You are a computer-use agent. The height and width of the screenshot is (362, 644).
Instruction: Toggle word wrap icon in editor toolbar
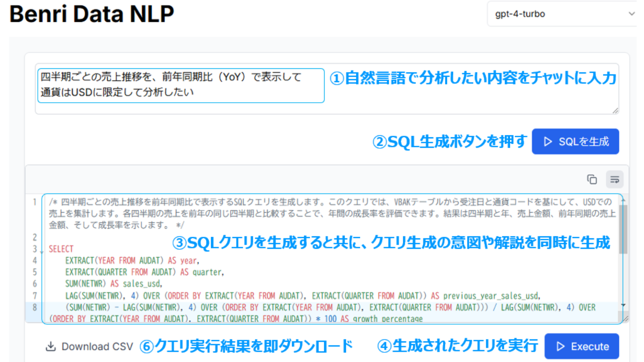coord(614,179)
